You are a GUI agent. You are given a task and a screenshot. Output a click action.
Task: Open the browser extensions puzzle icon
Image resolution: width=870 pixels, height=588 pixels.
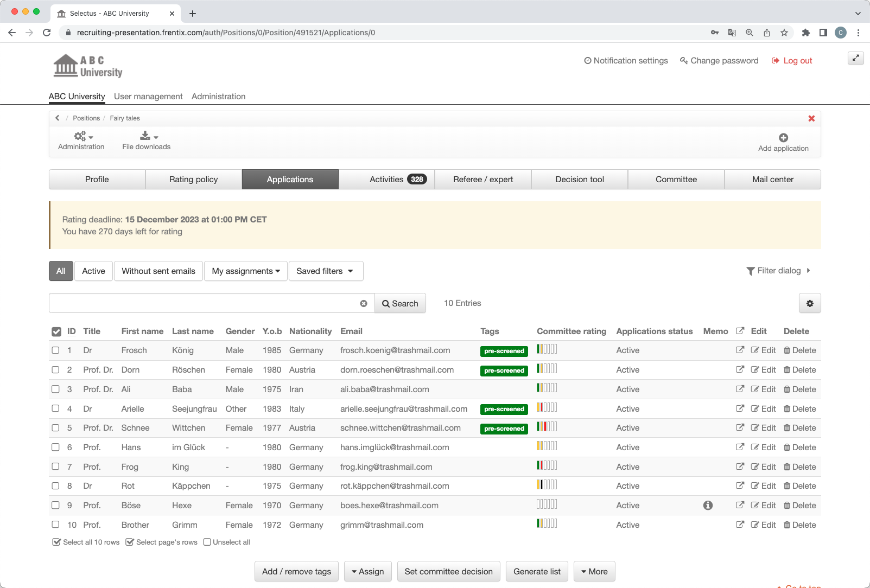click(806, 33)
